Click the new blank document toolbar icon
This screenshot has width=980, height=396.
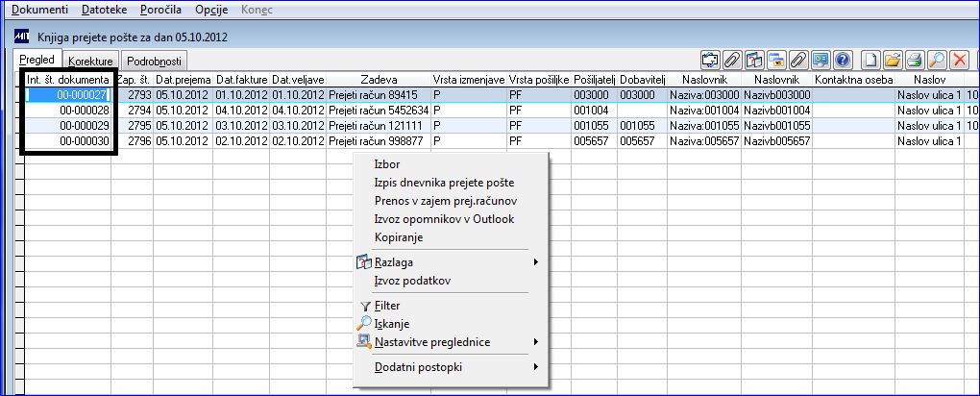(x=870, y=60)
